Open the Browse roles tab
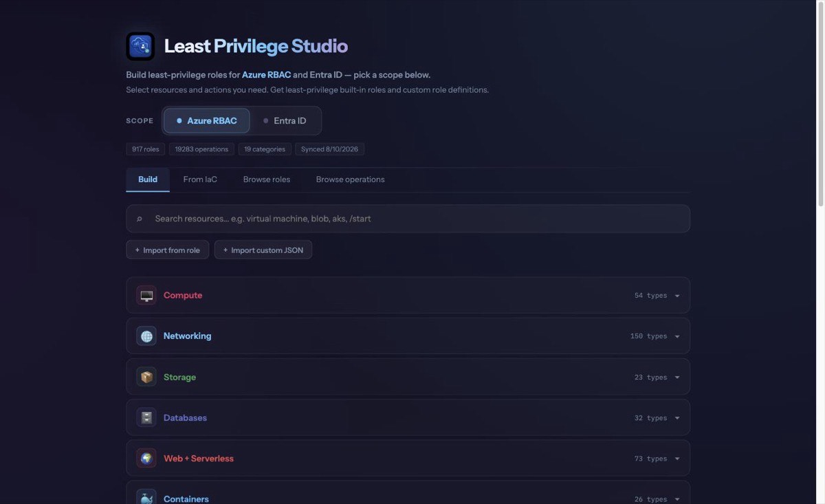The width and height of the screenshot is (825, 504). tap(267, 179)
